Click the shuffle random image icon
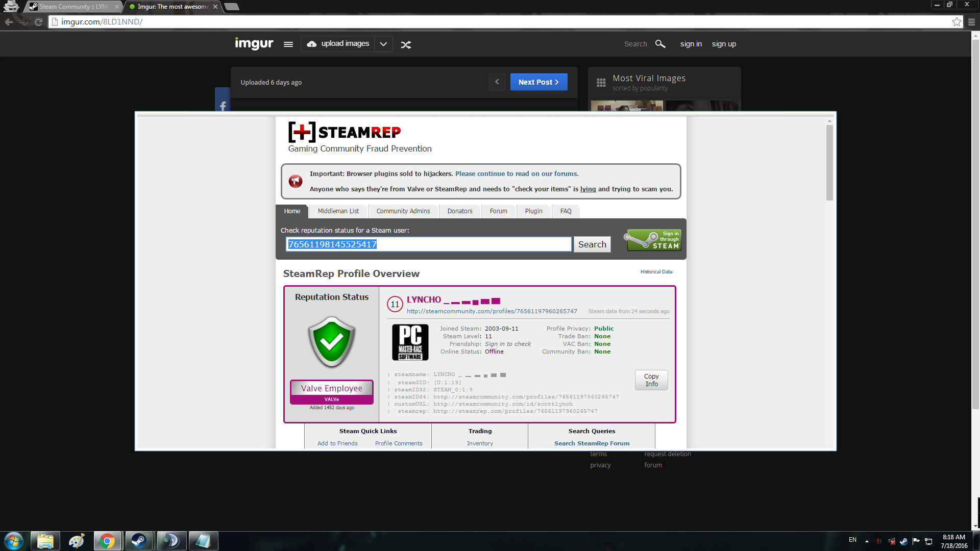980x551 pixels. (406, 45)
